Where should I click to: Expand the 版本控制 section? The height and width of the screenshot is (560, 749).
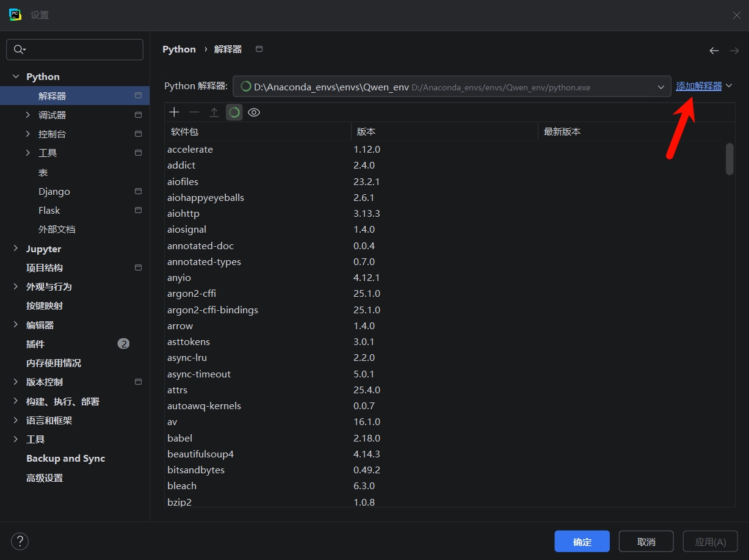point(16,382)
